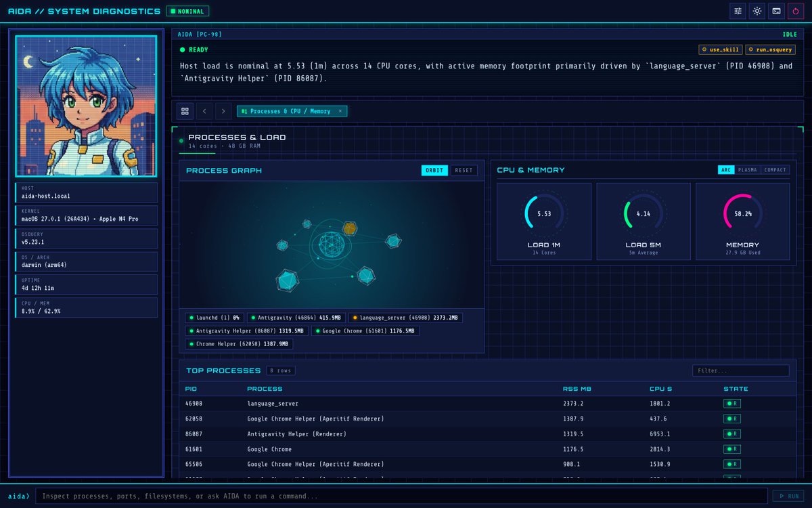Select the large bottom-left node in process graph
Viewport: 812px width, 508px height.
pyautogui.click(x=288, y=279)
